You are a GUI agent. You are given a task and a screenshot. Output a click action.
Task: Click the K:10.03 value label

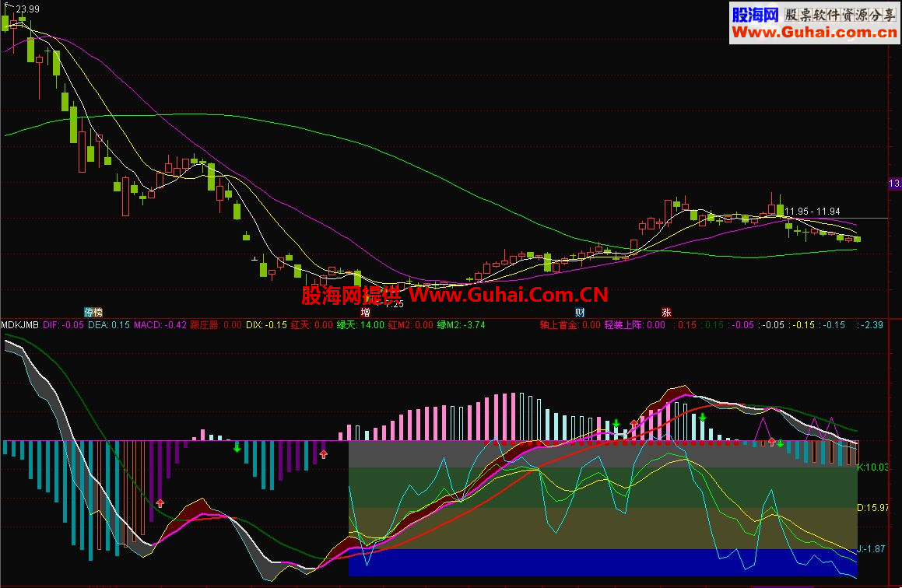[x=872, y=467]
